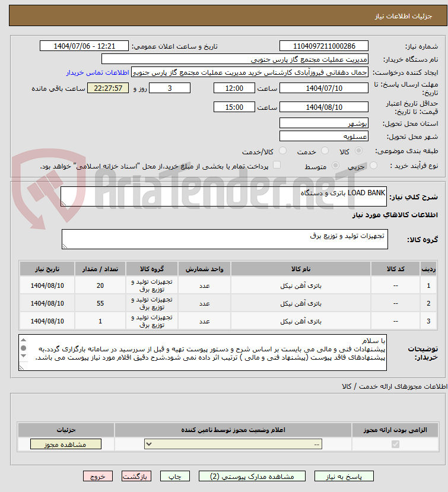Click the جزئیات column header in permits table
448x492 pixels.
point(66,430)
